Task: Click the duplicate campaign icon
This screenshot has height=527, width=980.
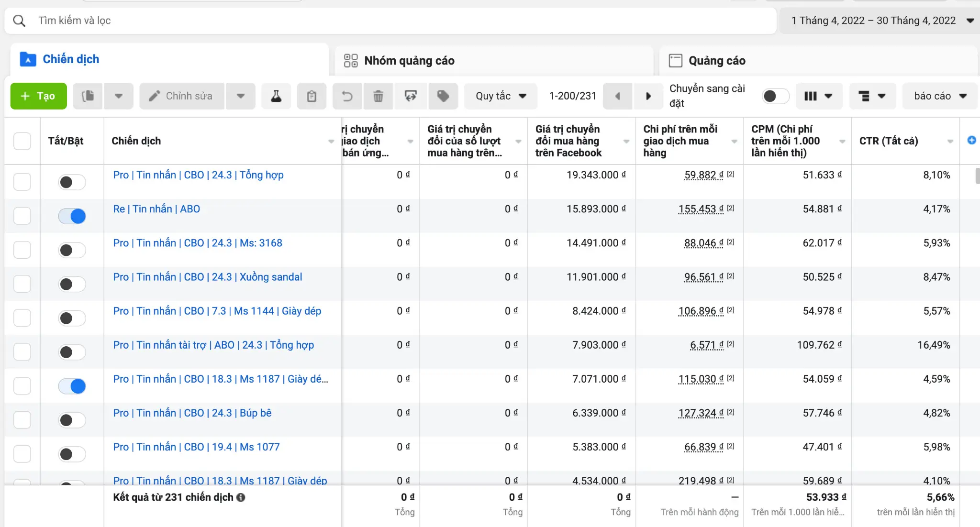Action: pos(88,96)
